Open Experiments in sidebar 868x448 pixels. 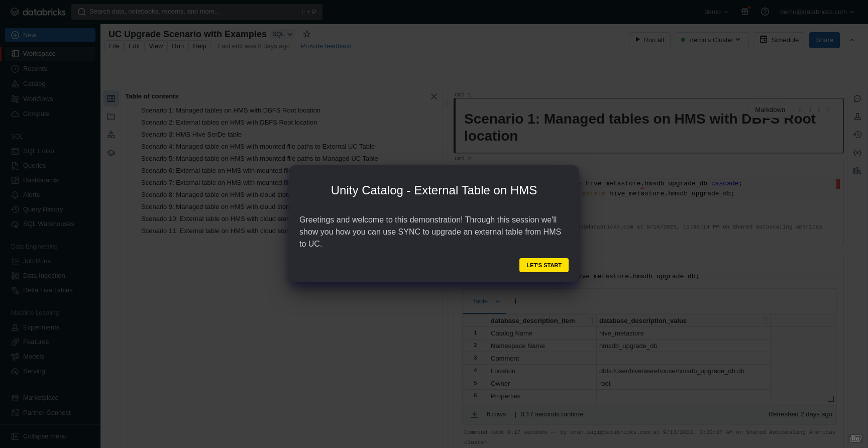point(50,327)
